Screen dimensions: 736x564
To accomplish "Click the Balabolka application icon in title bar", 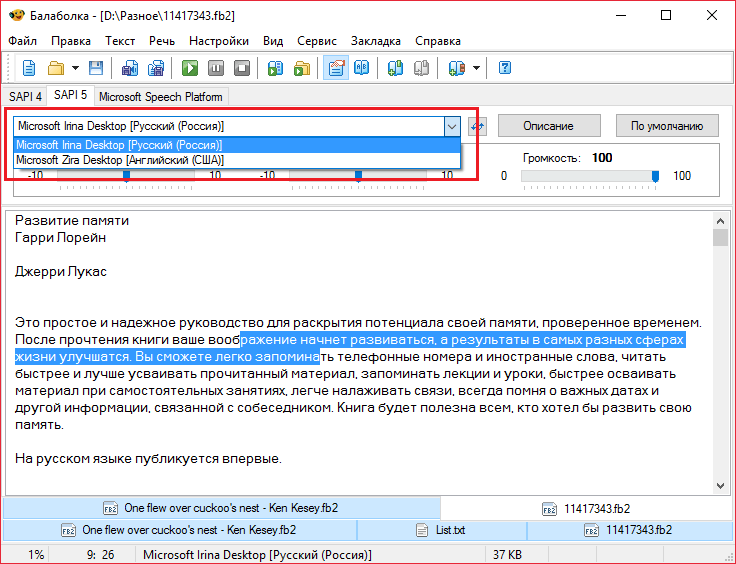I will tap(16, 15).
